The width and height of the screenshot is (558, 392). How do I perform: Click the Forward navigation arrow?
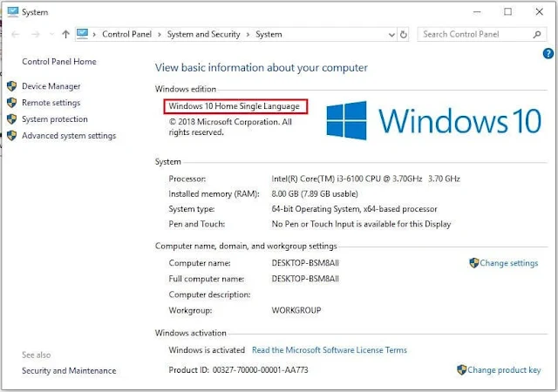coord(35,35)
